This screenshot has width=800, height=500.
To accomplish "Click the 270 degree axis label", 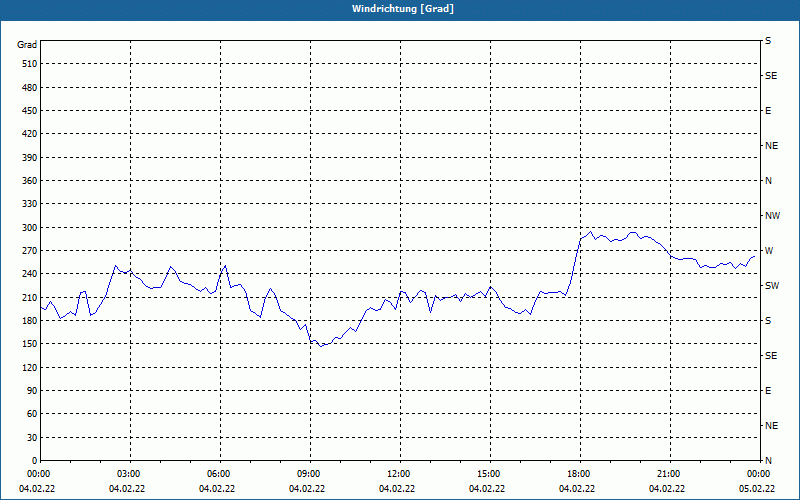I will (x=30, y=251).
